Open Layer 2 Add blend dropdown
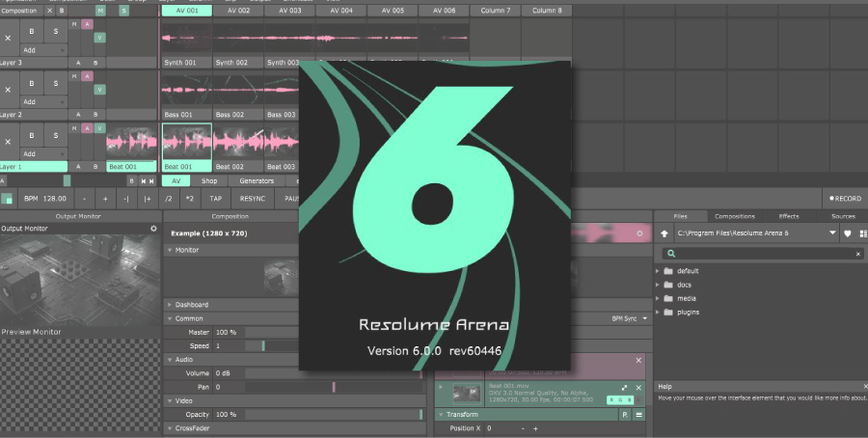Screen dimensions: 868x438 pos(43,102)
